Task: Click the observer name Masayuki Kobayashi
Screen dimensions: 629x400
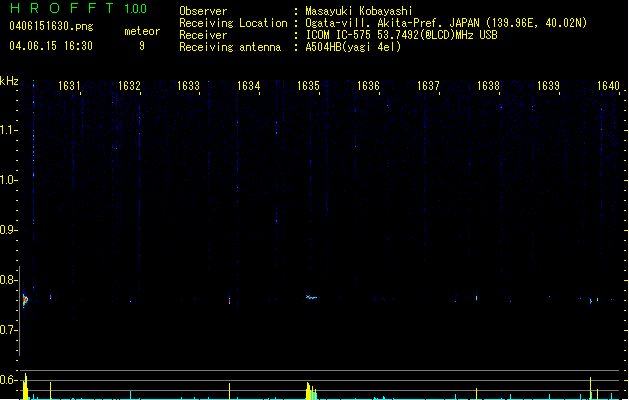Action: [x=359, y=11]
